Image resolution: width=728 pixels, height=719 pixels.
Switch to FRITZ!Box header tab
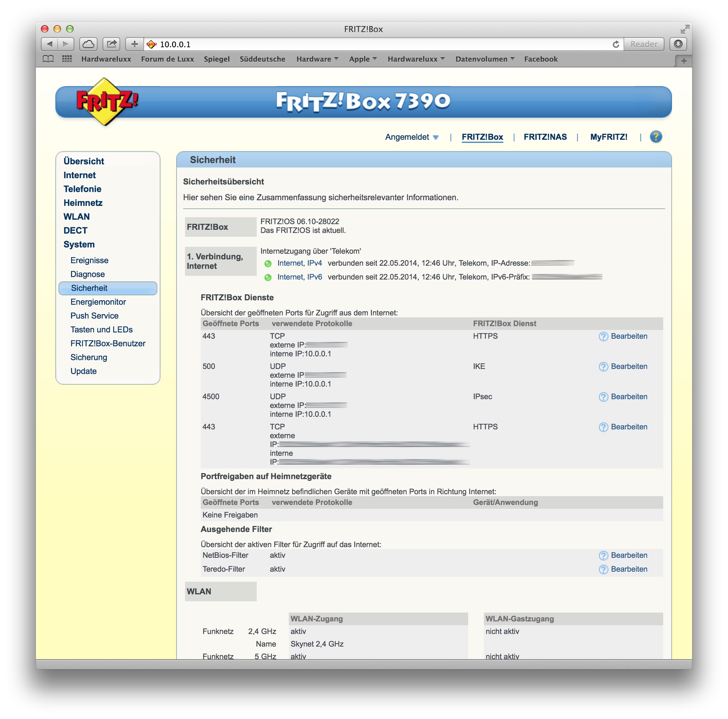(482, 137)
